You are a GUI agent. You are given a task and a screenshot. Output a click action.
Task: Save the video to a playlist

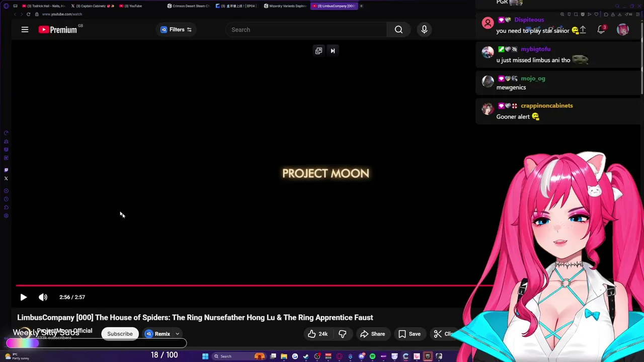click(x=409, y=334)
